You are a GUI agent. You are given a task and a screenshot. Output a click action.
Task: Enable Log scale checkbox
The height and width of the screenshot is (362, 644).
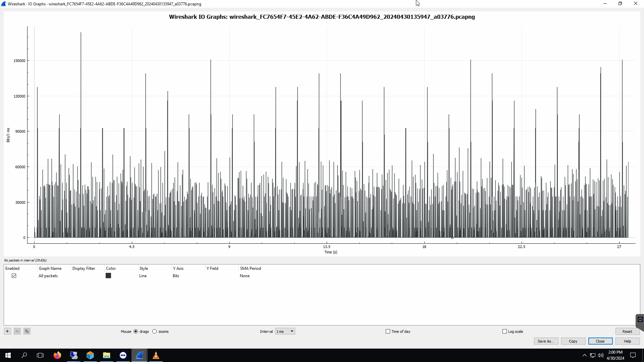(x=504, y=331)
